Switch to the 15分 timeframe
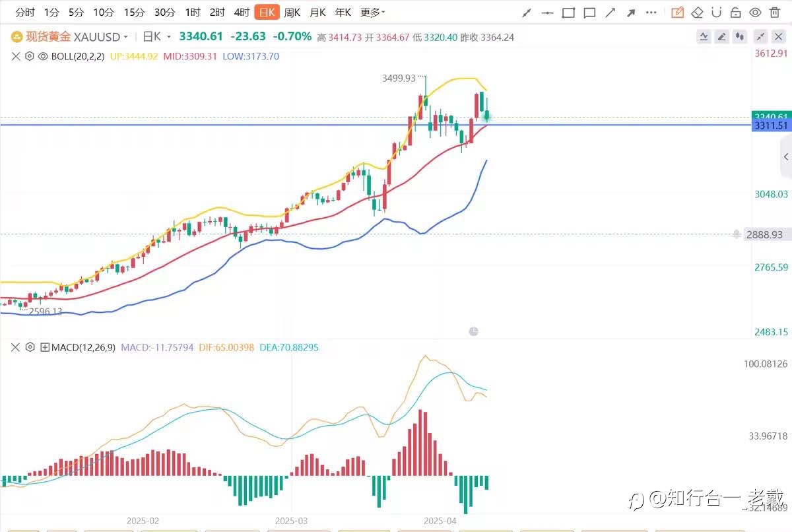Screen dimensions: 792x532 tap(134, 13)
